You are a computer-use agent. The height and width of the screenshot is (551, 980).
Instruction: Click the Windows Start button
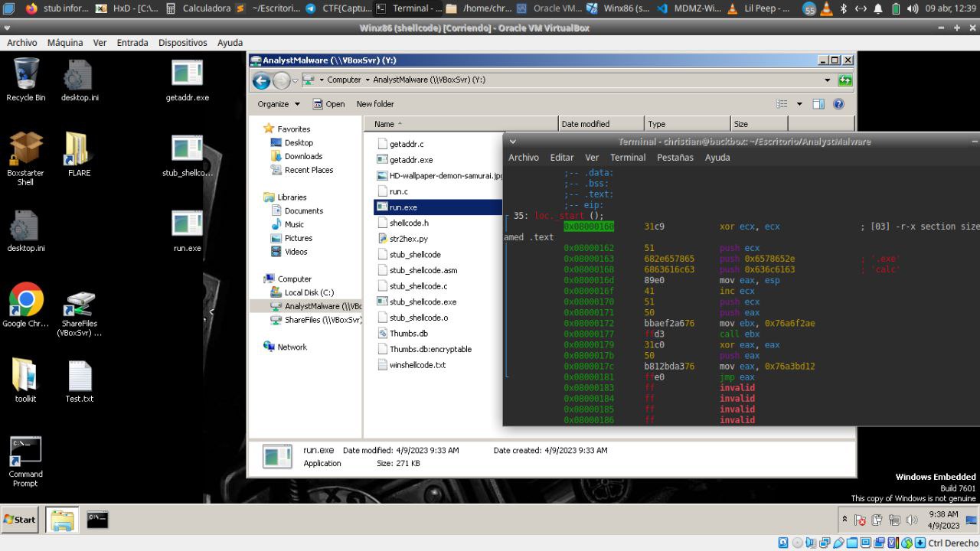click(21, 520)
